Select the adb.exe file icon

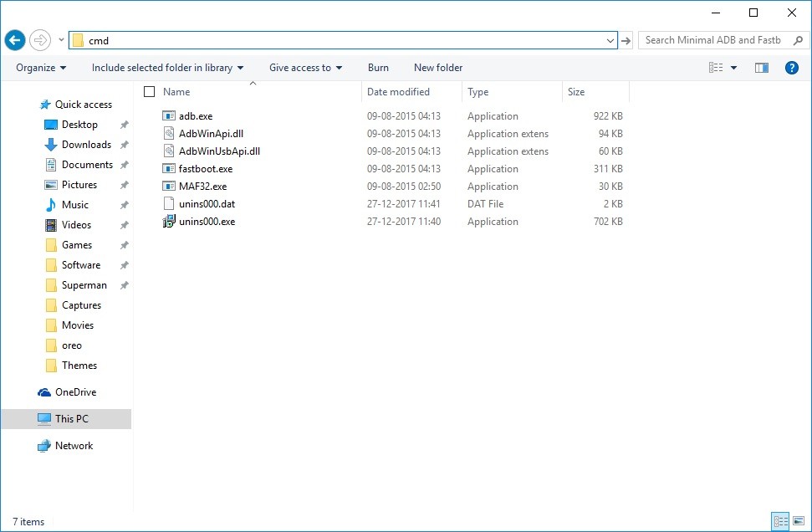pos(169,116)
